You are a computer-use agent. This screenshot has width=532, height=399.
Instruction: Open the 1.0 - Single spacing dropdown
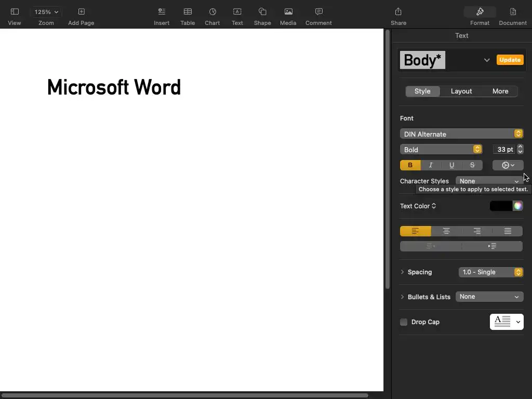491,272
